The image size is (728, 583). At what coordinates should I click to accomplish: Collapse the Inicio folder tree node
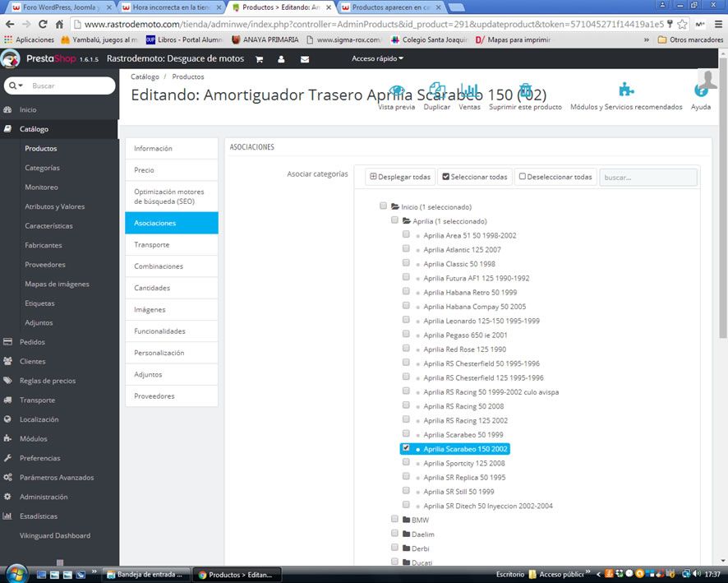(x=395, y=206)
